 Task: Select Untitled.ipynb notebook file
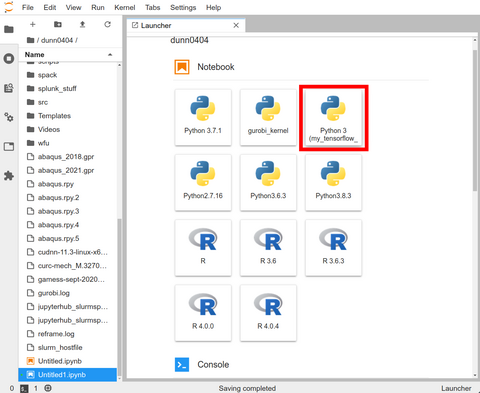coord(68,361)
